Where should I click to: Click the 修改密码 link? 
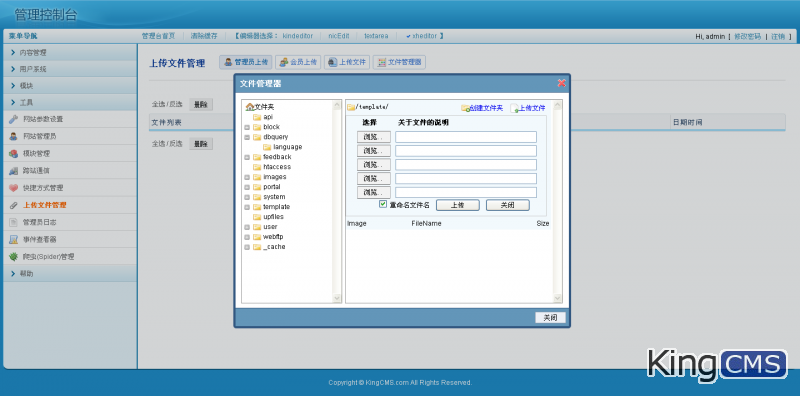[x=747, y=37]
